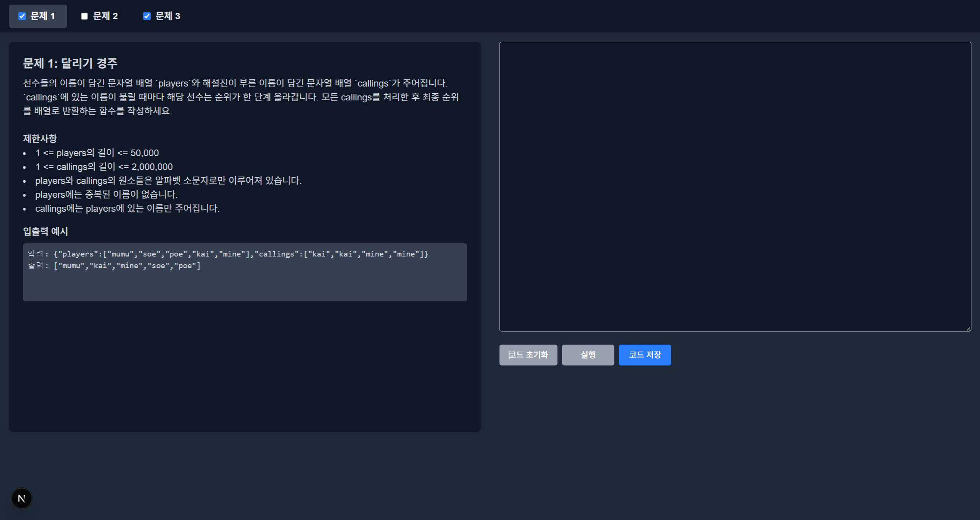Switch to the 문제 1 tab label

point(43,16)
